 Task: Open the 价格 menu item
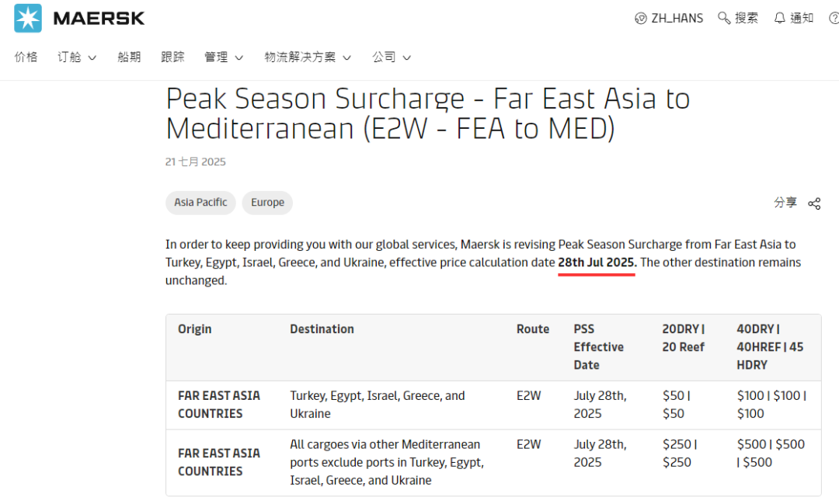click(26, 57)
